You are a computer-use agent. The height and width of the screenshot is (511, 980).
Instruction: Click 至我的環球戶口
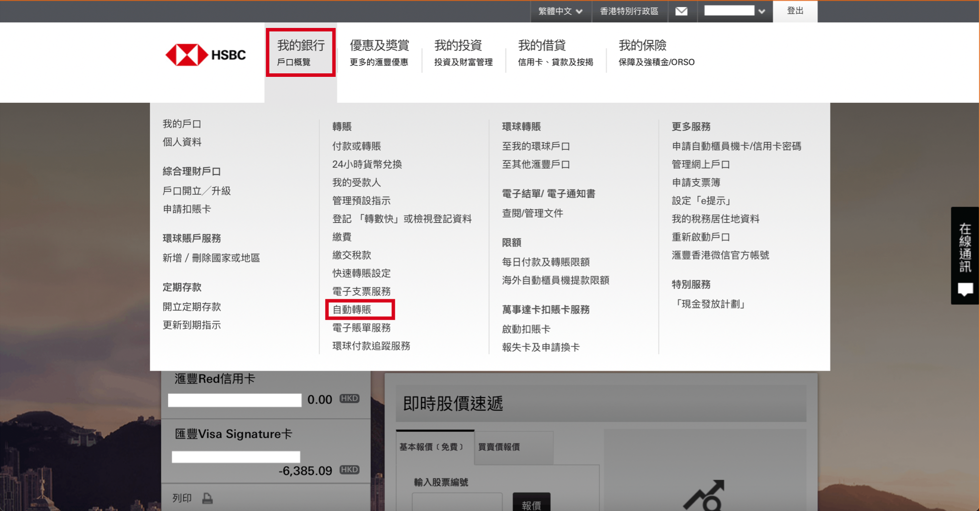[x=536, y=146]
